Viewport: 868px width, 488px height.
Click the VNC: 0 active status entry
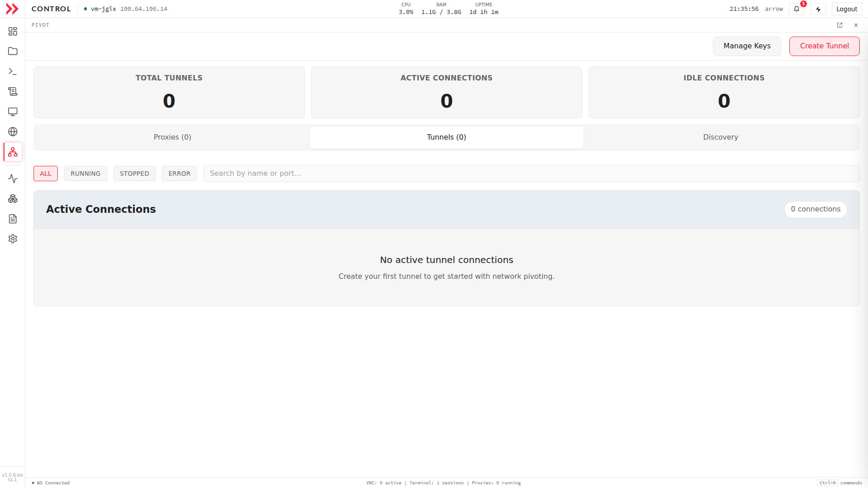click(x=384, y=483)
